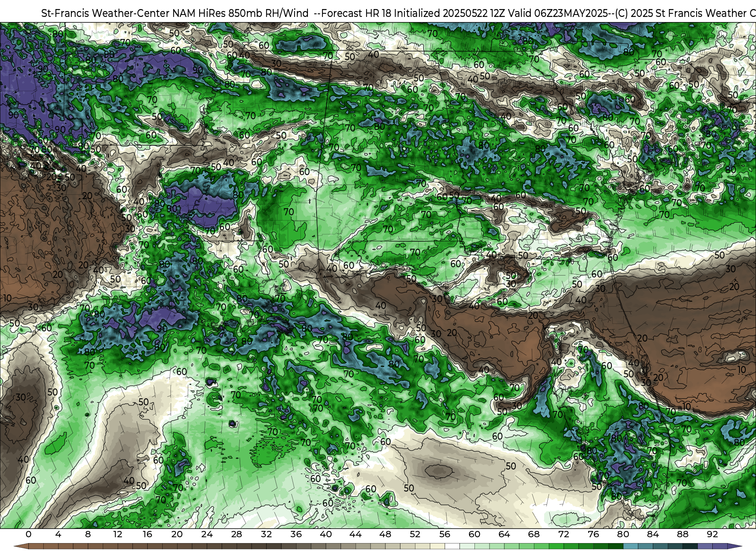
Task: Select the teal swatch right of 80
Action: coord(631,546)
